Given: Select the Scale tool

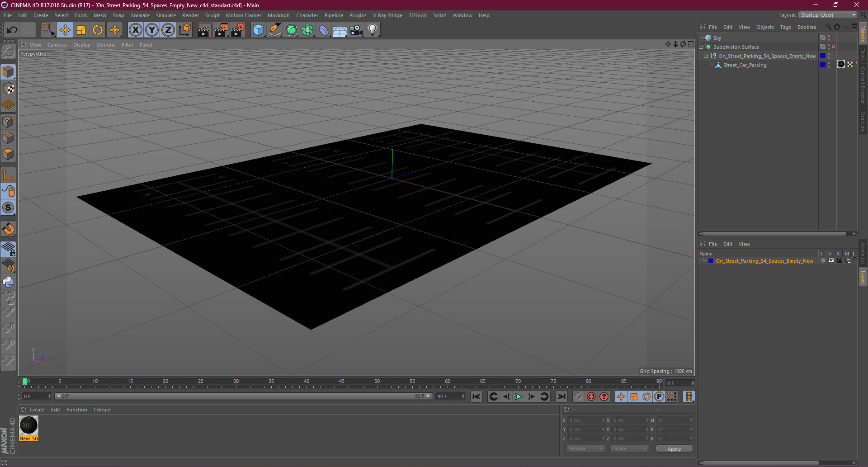Looking at the screenshot, I should coord(81,30).
